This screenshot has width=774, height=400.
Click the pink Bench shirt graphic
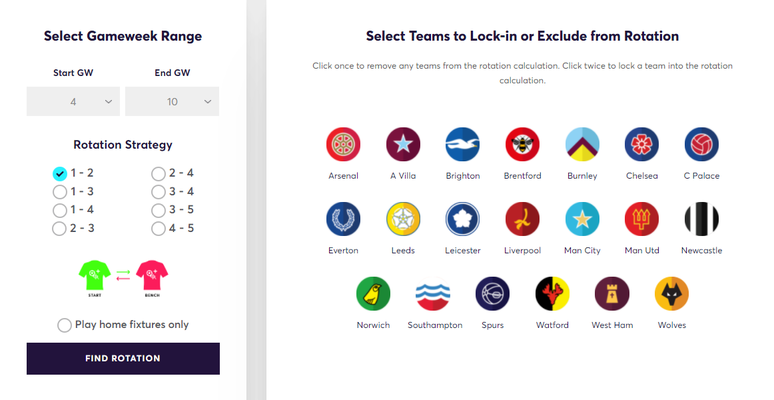152,274
